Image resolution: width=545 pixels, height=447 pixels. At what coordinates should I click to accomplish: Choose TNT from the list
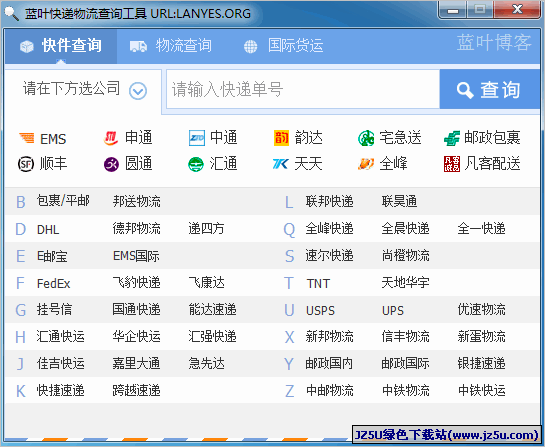318,284
